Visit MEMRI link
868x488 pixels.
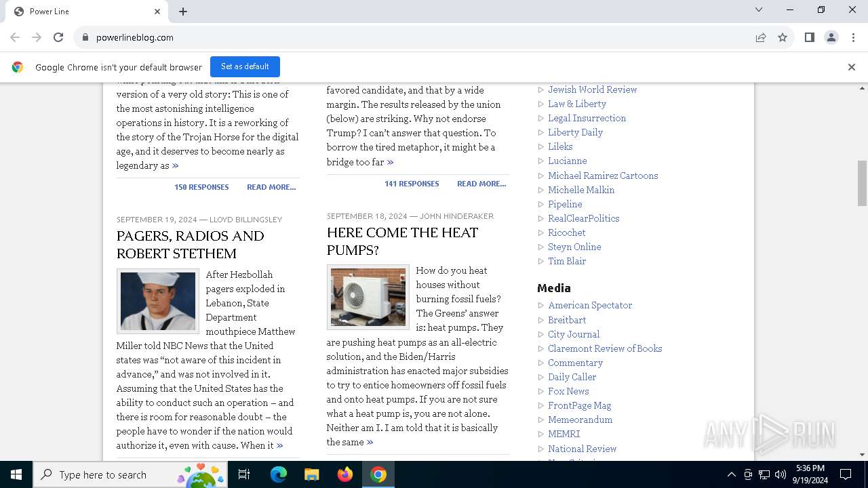pos(564,434)
